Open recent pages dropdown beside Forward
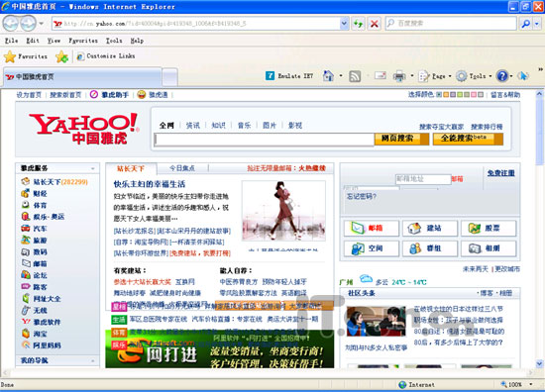This screenshot has height=392, width=545. pos(42,24)
